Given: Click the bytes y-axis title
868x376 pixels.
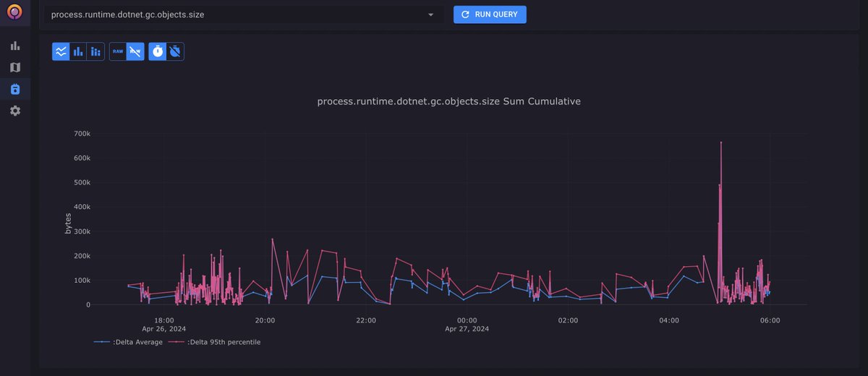Looking at the screenshot, I should click(68, 223).
